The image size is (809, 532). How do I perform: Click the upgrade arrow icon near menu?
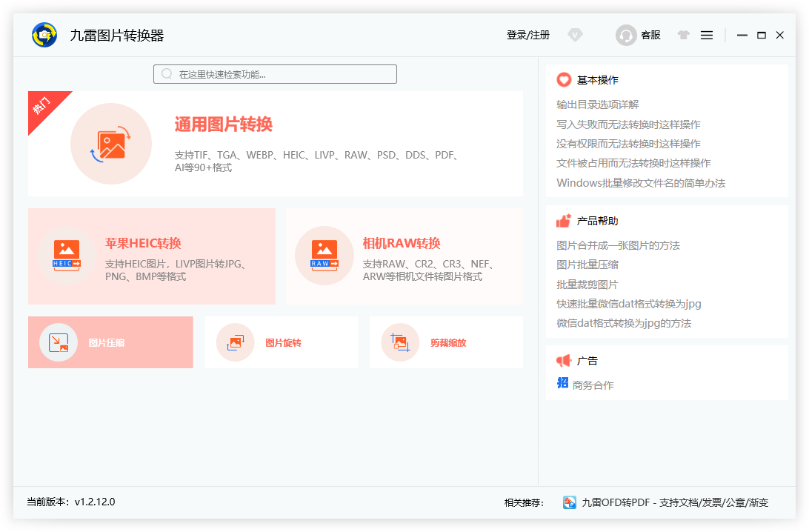click(683, 35)
